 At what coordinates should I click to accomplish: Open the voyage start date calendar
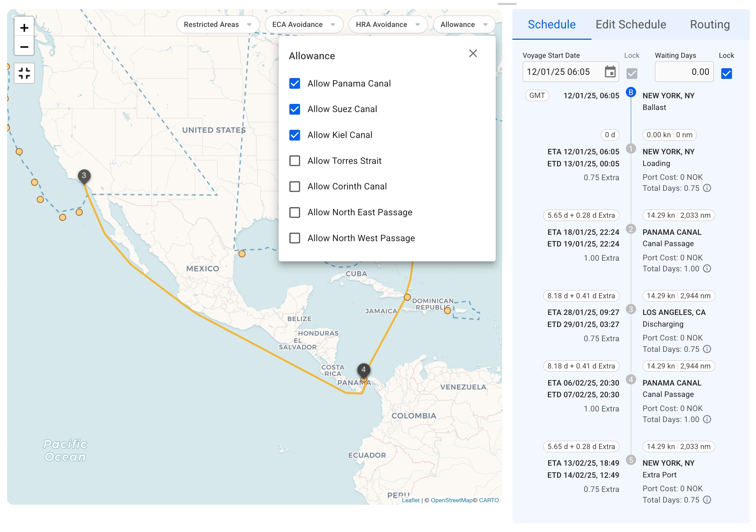(x=610, y=72)
